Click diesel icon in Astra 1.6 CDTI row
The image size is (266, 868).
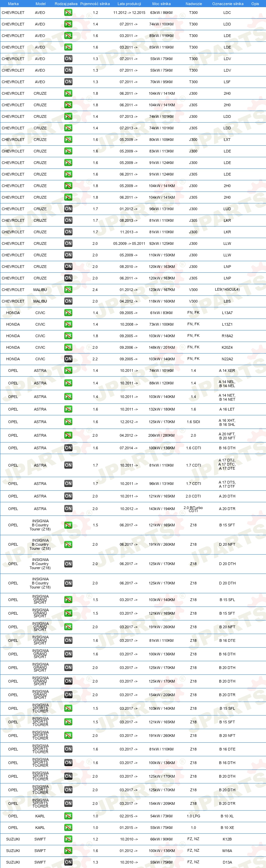(68, 448)
